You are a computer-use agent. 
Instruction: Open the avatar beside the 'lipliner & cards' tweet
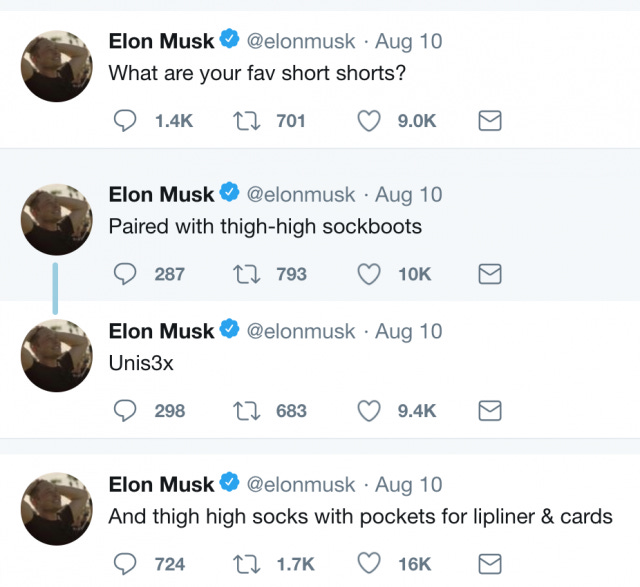57,509
